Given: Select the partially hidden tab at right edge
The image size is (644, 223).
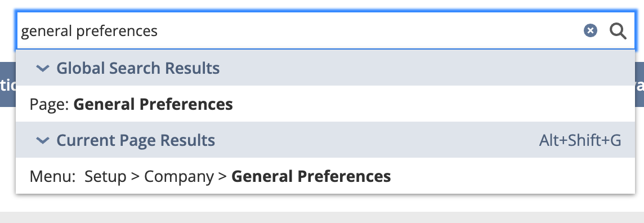Looking at the screenshot, I should point(639,84).
